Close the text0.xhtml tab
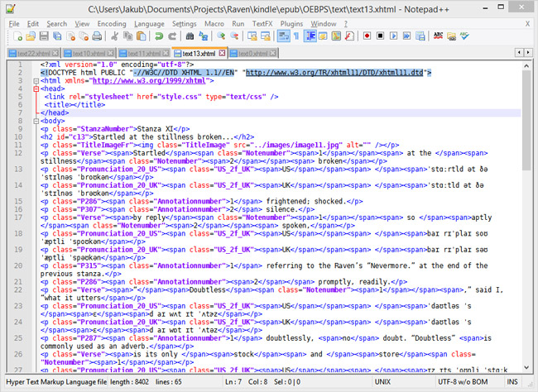The width and height of the screenshot is (538, 392). (272, 53)
